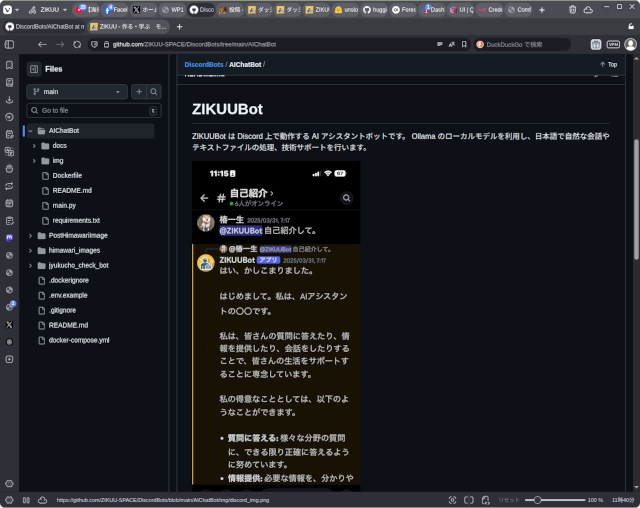Open the ZIKUU workspace dropdown

coord(48,9)
